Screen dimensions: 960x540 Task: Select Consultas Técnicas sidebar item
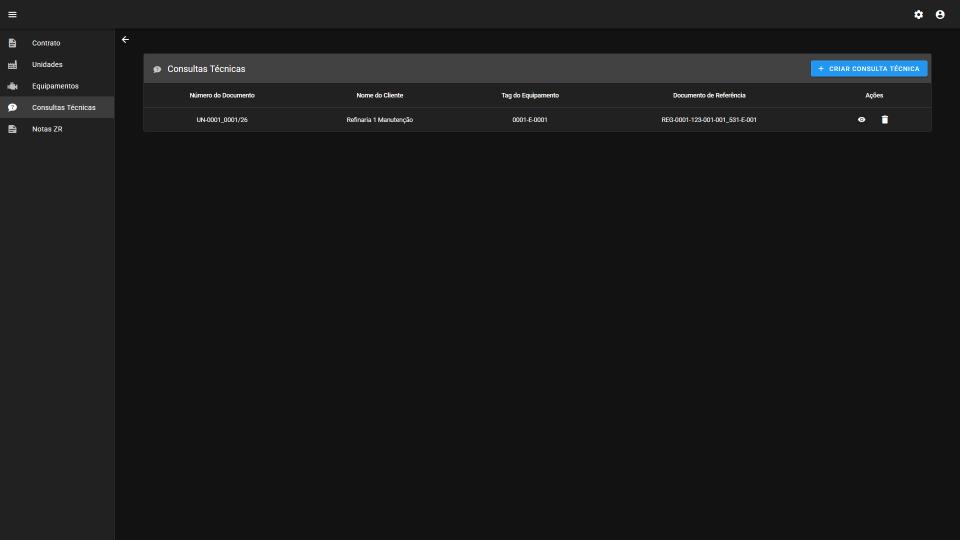coord(57,107)
